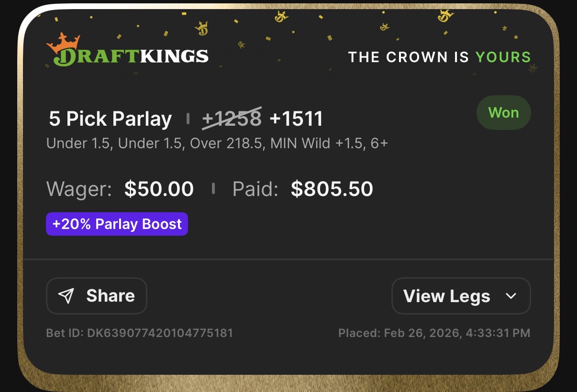Expand the View Legs chevron arrow
Viewport: 577px width, 392px height.
pos(511,296)
